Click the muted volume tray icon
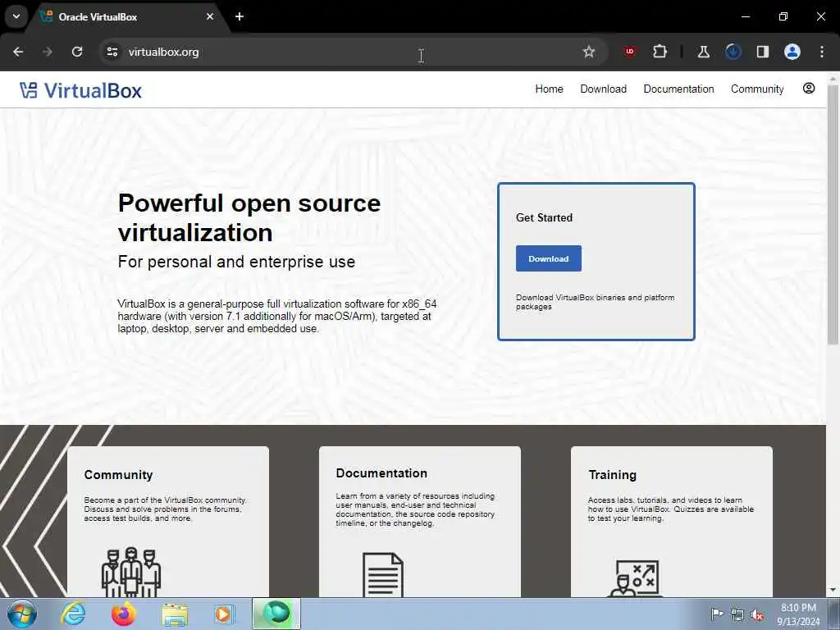The image size is (840, 630). [757, 614]
